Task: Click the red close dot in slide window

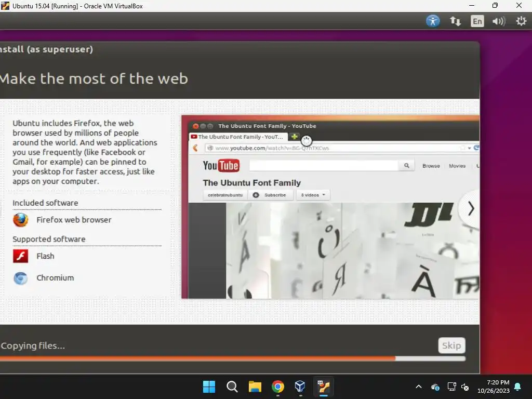Action: pos(195,126)
